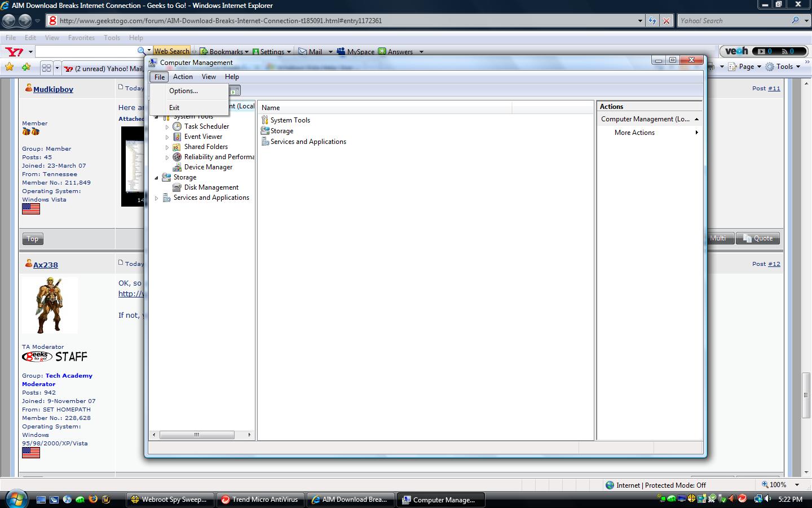The image size is (812, 508).
Task: Open the zoom level dropdown arrow
Action: tap(797, 485)
